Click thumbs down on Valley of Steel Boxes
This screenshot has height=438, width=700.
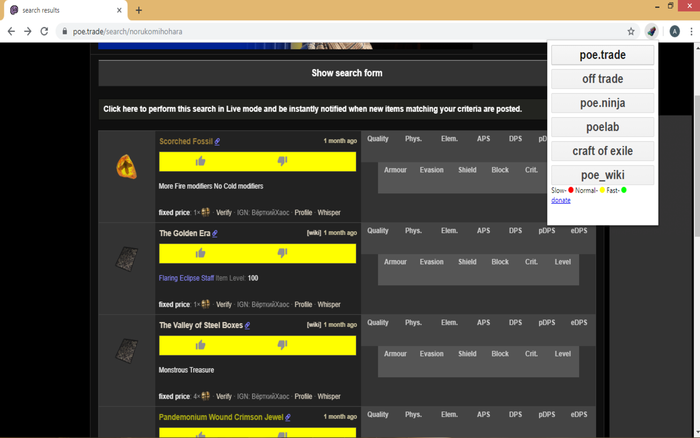click(282, 345)
